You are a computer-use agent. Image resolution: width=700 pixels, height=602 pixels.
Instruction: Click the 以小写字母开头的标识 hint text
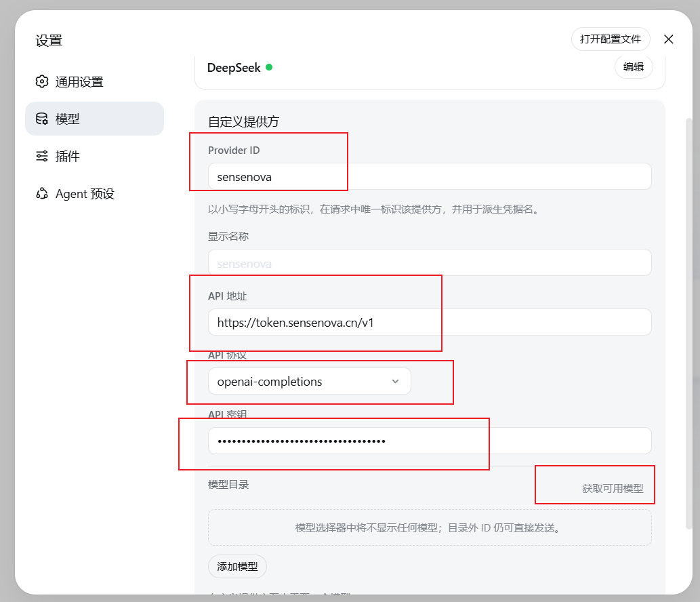click(374, 209)
